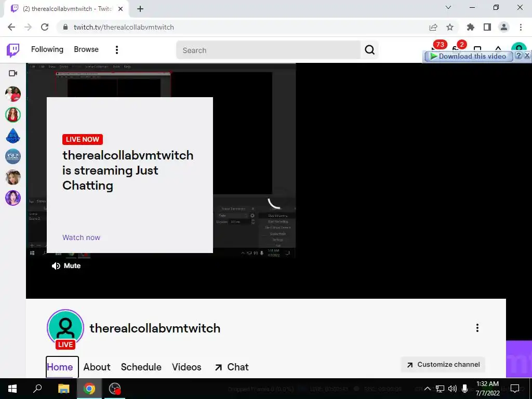Open Chrome side panel icon
This screenshot has width=532, height=399.
click(487, 27)
